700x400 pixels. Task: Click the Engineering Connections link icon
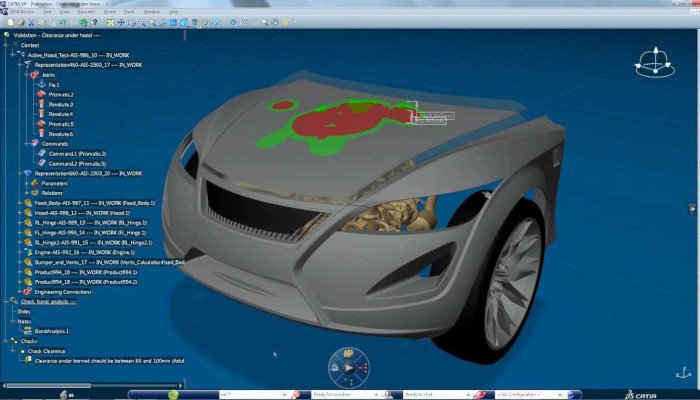click(x=28, y=292)
